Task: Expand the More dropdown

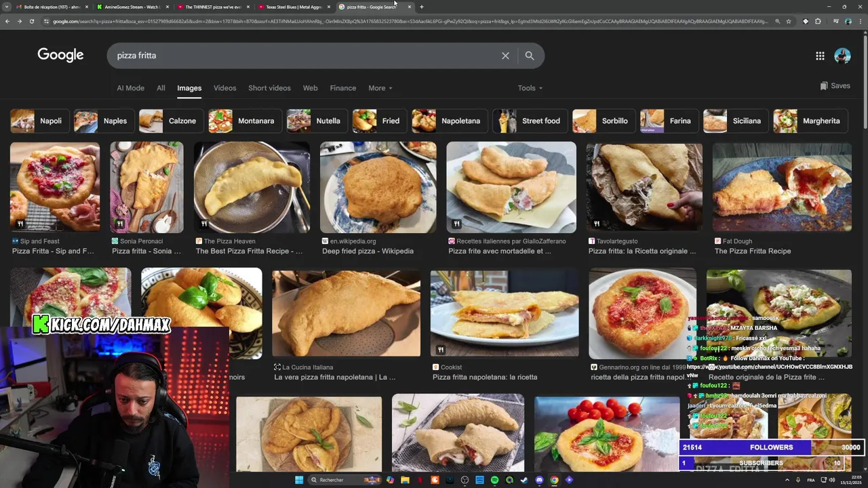Action: click(380, 88)
